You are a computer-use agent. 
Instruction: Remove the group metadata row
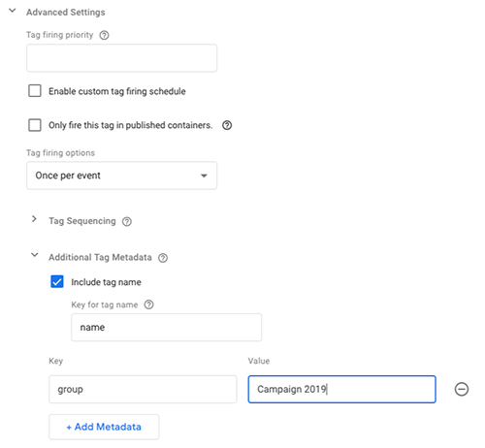click(x=462, y=389)
